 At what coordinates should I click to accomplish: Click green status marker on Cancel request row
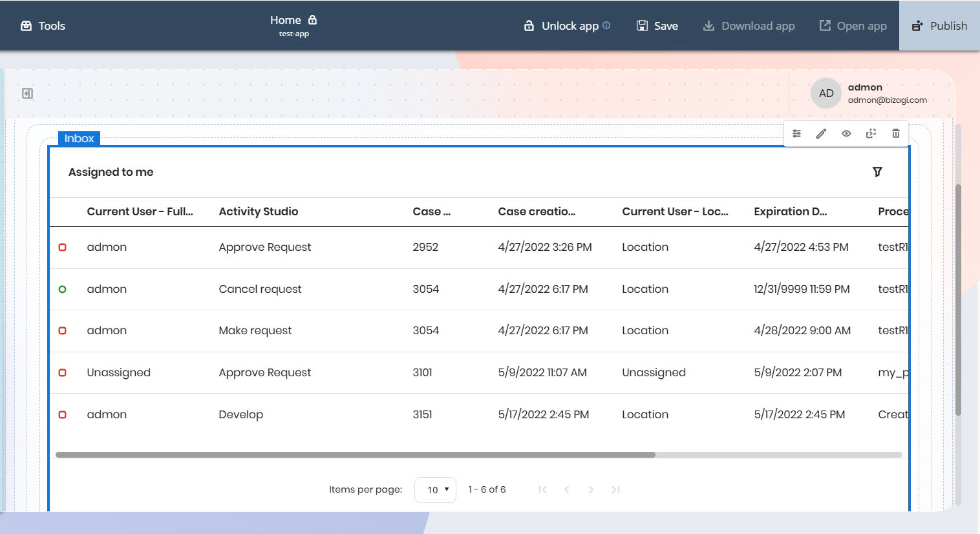[x=63, y=290]
